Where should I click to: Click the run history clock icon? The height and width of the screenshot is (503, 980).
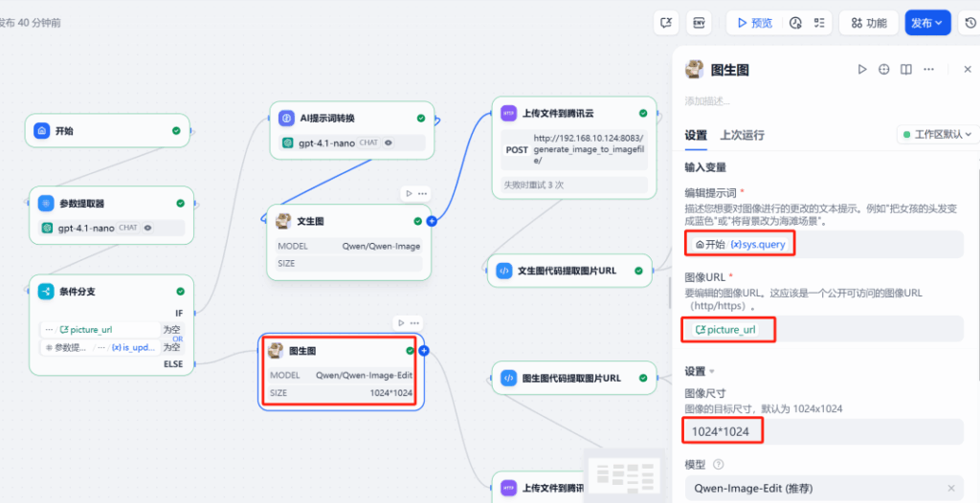(795, 23)
